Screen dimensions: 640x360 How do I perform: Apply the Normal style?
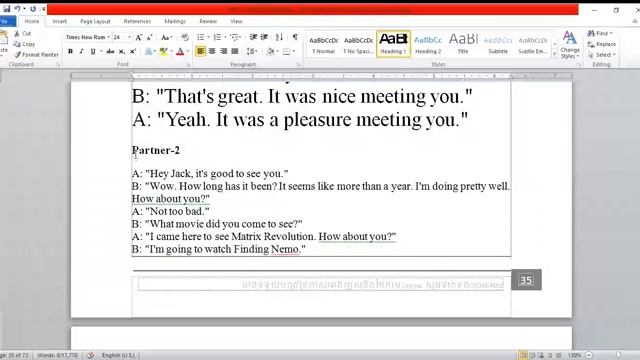324,44
